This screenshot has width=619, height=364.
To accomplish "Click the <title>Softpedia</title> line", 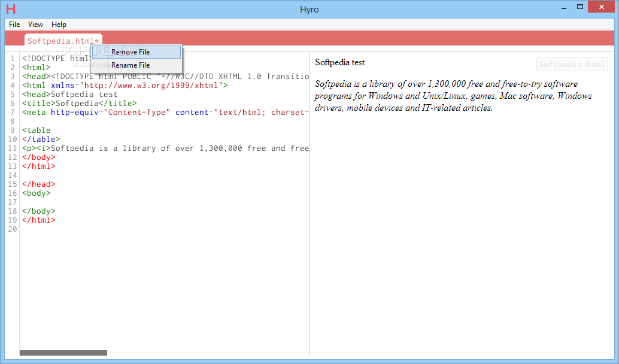I will pos(80,104).
